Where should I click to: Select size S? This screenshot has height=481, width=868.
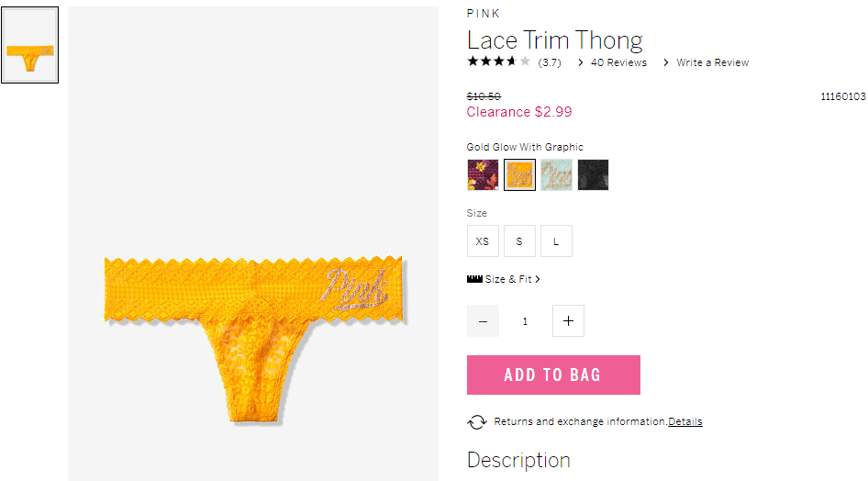(x=519, y=241)
